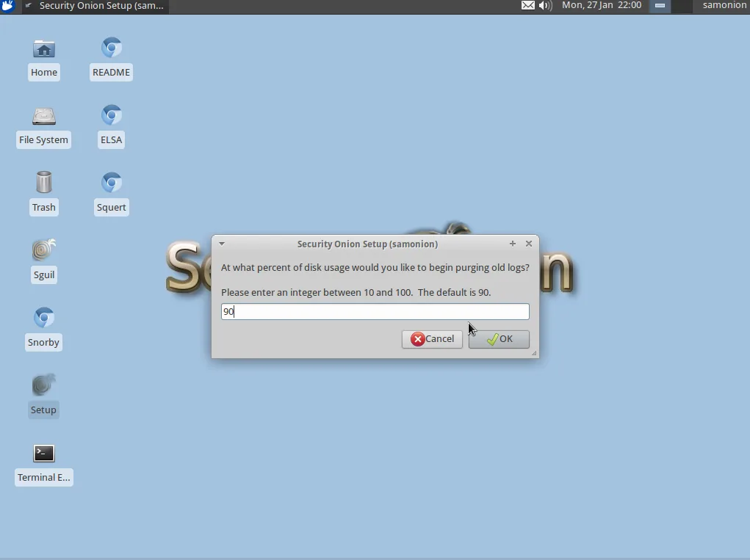Cancel the setup dialog

click(x=432, y=339)
